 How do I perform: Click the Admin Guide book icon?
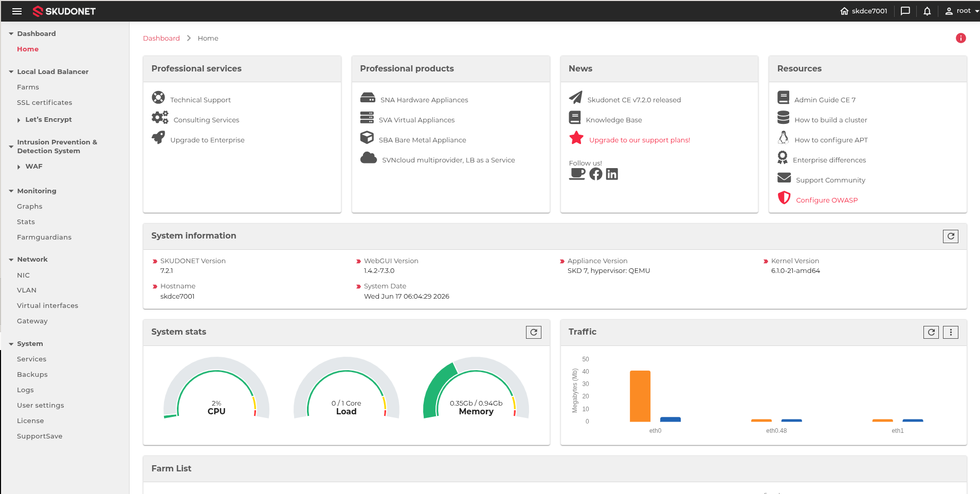[x=784, y=97]
